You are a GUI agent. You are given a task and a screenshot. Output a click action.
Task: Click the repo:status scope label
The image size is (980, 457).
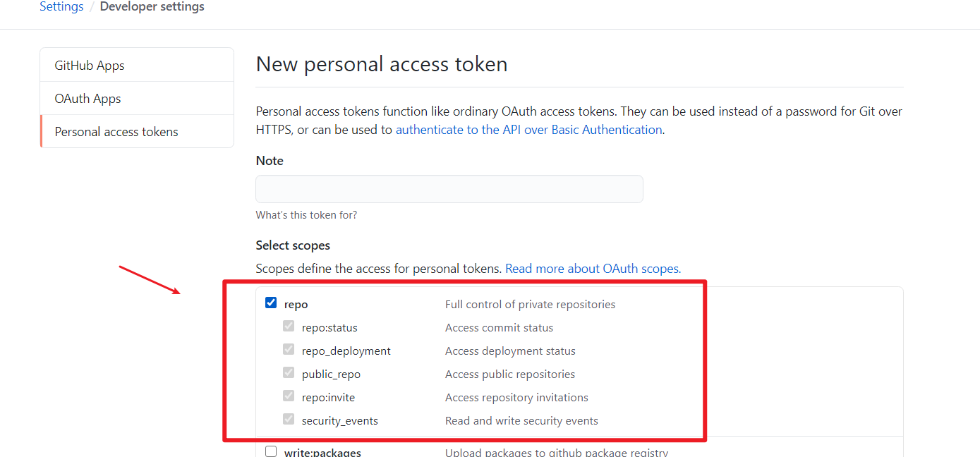coord(329,328)
